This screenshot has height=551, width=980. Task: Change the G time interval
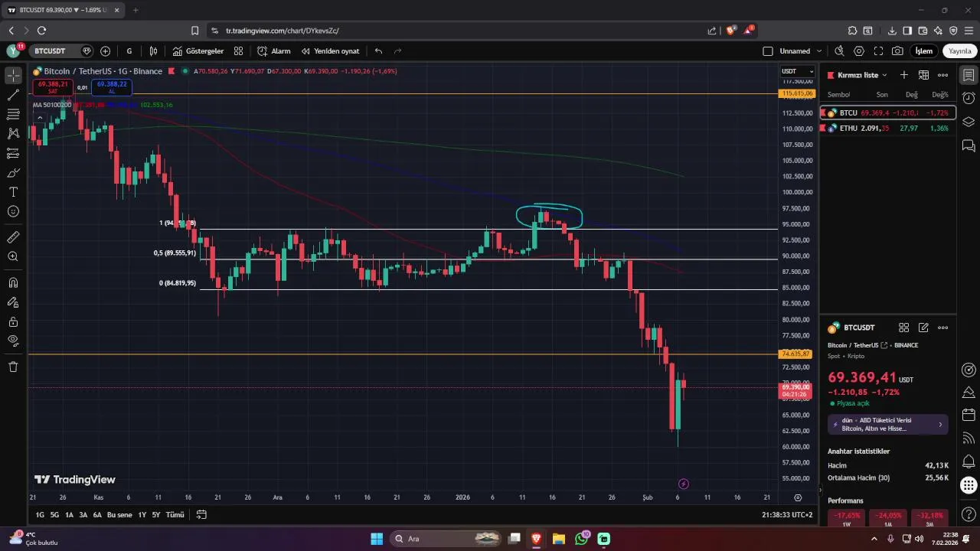[x=129, y=51]
